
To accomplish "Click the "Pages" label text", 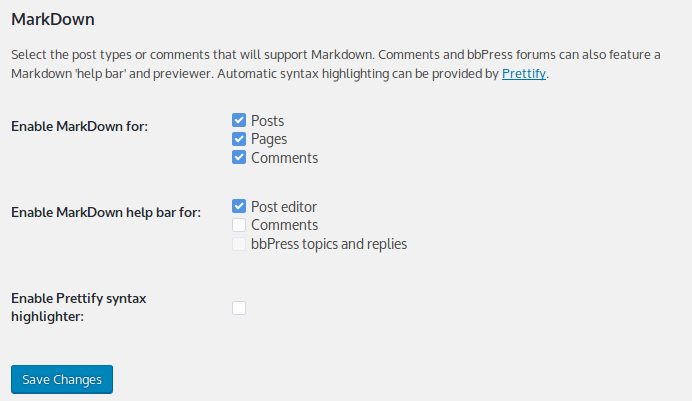I will (x=270, y=139).
